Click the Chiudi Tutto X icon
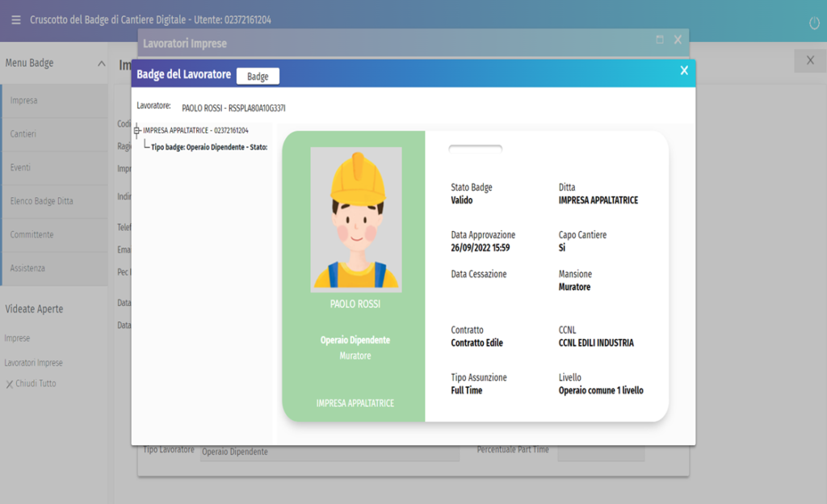Screen dimensions: 827x504 point(10,384)
